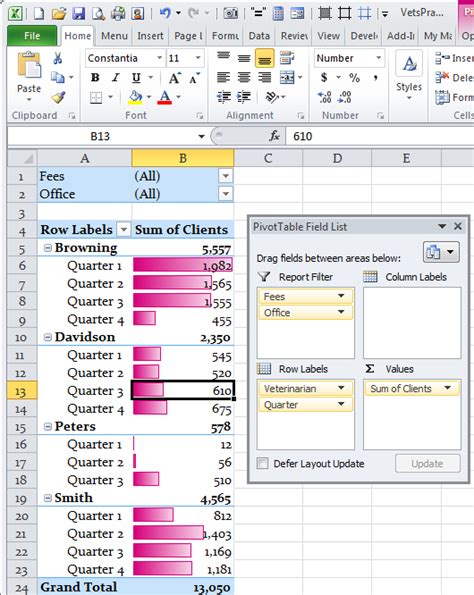Apply Bold formatting
The height and width of the screenshot is (595, 474).
(x=95, y=78)
